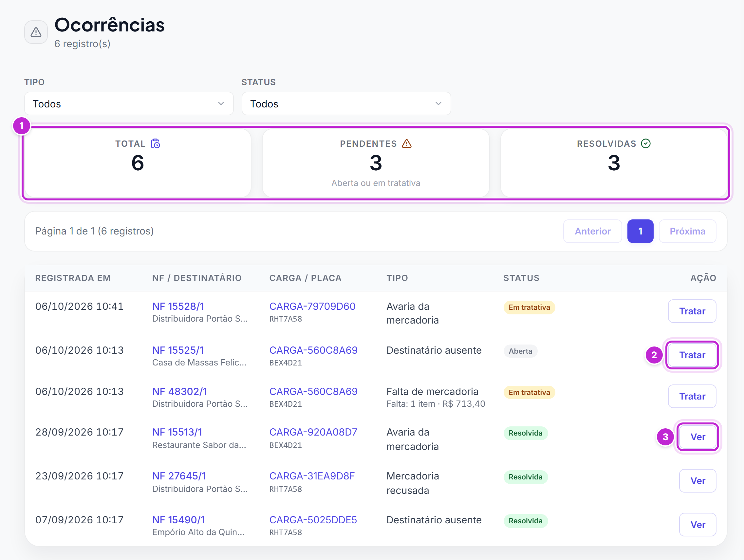
Task: Click Tratar for NF 48302/1
Action: (x=692, y=396)
